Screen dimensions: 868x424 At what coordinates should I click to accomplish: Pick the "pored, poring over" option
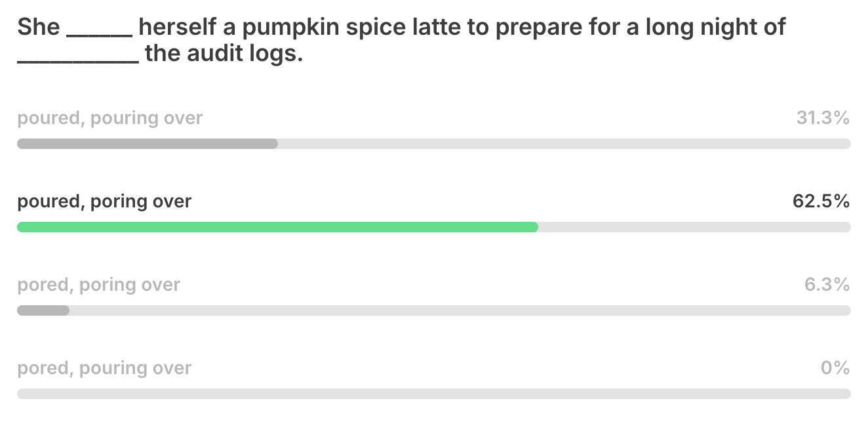(x=98, y=285)
